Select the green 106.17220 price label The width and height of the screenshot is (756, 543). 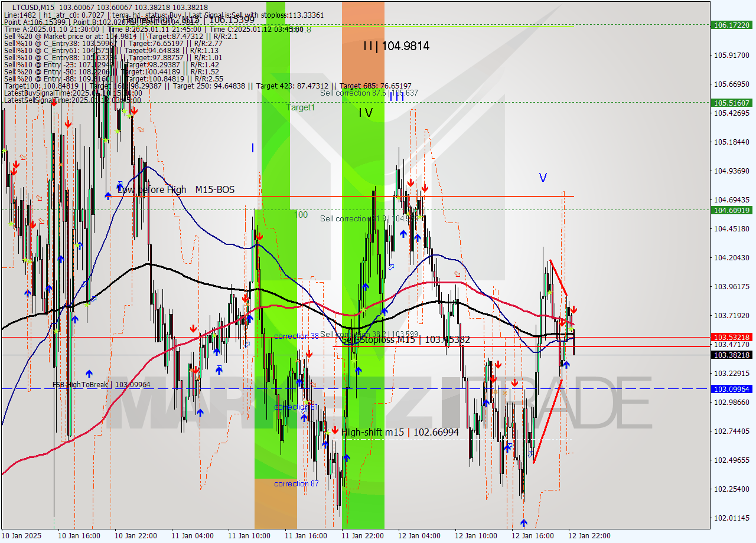[x=732, y=25]
